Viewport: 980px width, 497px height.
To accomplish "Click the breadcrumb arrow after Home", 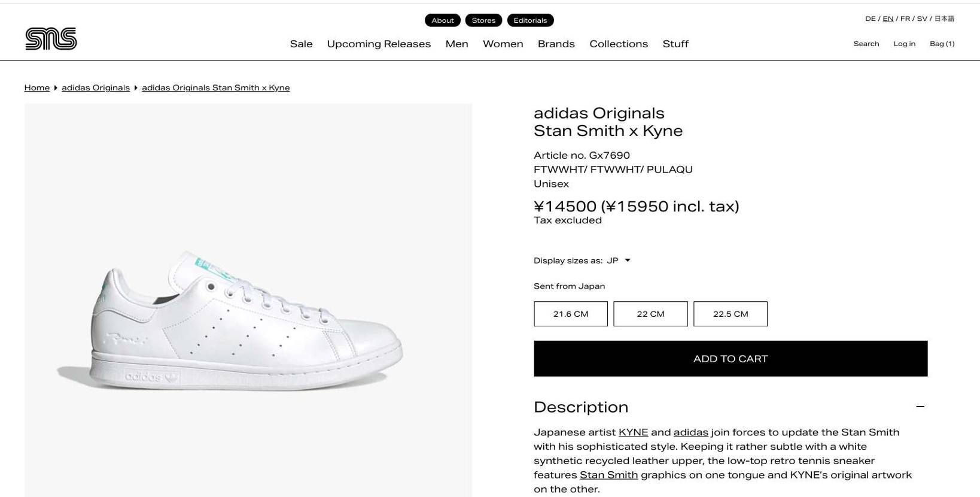I will coord(55,87).
